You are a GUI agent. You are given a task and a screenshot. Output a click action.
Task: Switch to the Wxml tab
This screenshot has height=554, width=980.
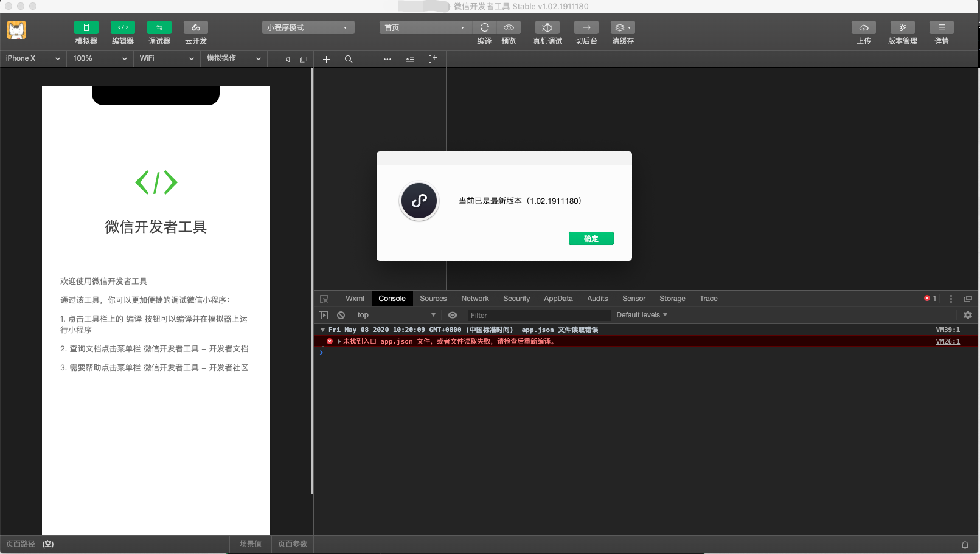click(x=355, y=299)
